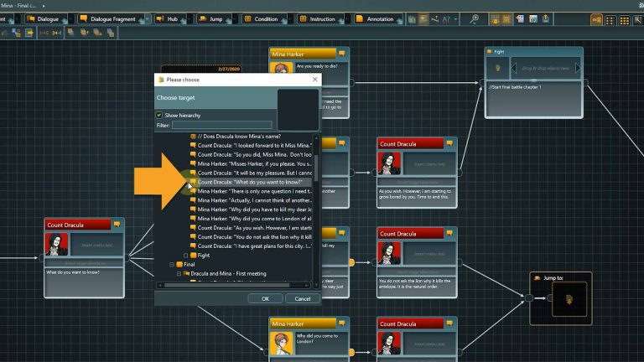The width and height of the screenshot is (644, 362).
Task: Click the A? text toolbar icon
Action: tap(446, 19)
